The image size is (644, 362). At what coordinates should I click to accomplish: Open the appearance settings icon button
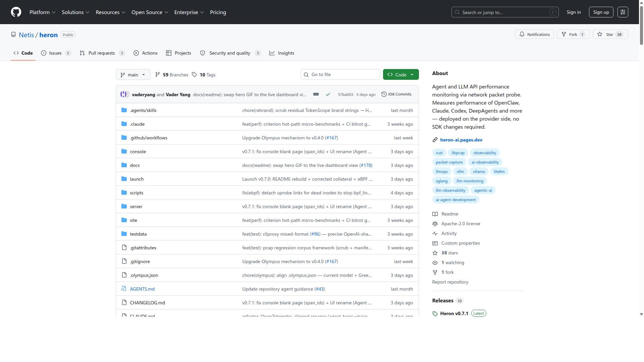623,12
